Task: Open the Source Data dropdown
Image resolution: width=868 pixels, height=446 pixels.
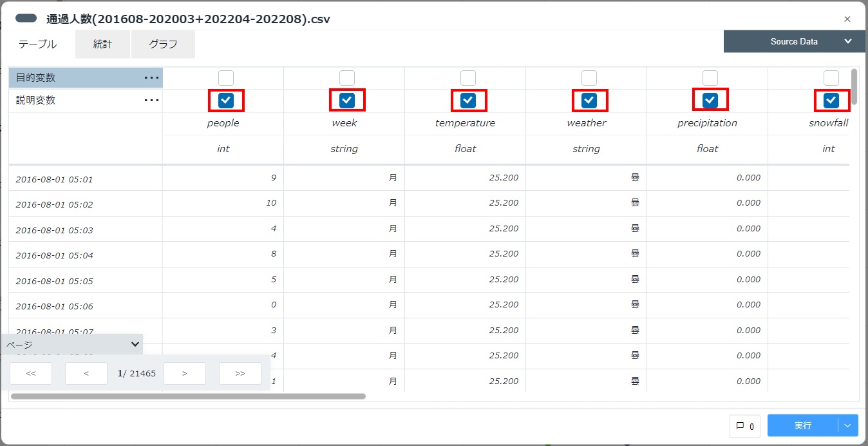Action: (x=795, y=41)
